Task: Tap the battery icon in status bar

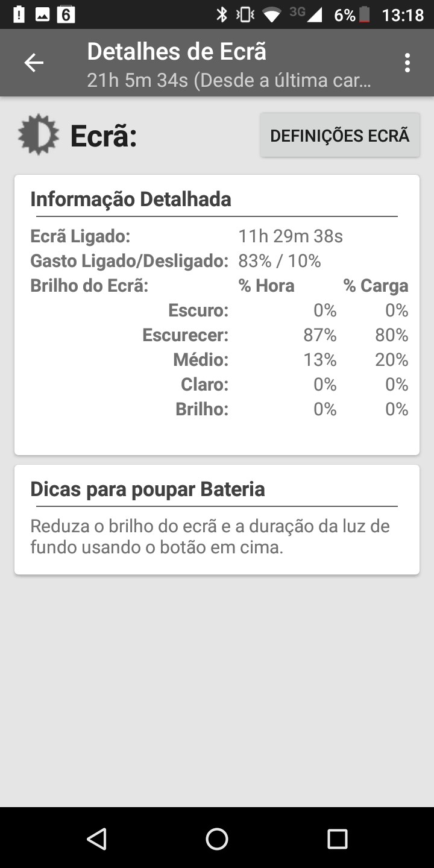Action: 364,14
